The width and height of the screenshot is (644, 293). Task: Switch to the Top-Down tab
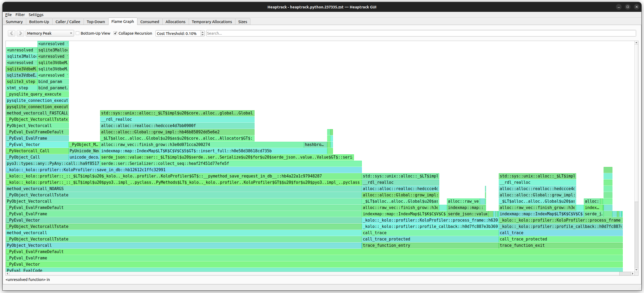pyautogui.click(x=96, y=22)
